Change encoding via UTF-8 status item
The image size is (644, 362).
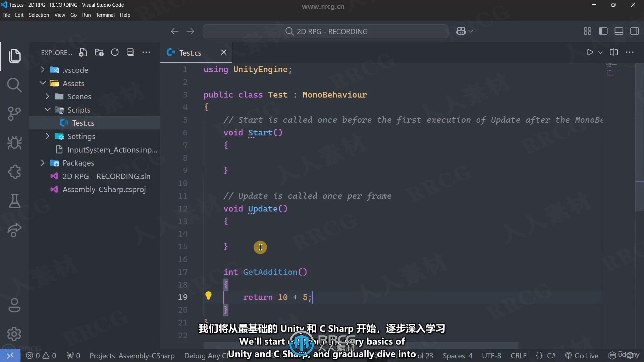coord(491,356)
